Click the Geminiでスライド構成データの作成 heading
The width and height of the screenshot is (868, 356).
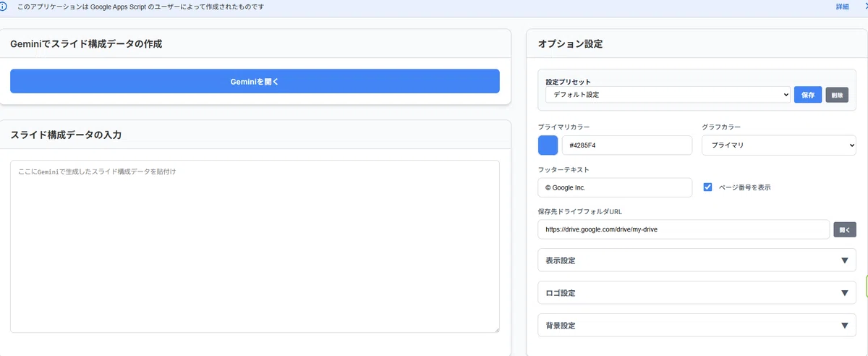tap(86, 44)
